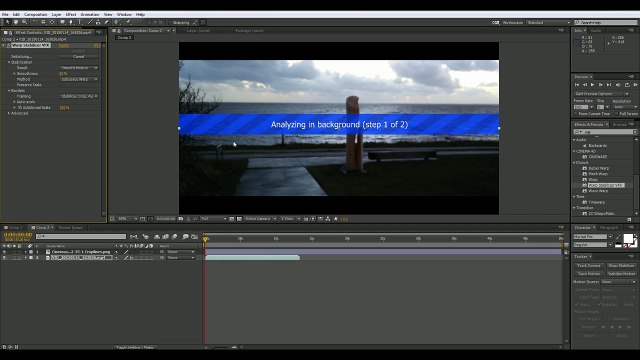The width and height of the screenshot is (640, 360).
Task: Expand the Advanced section
Action: click(9, 113)
